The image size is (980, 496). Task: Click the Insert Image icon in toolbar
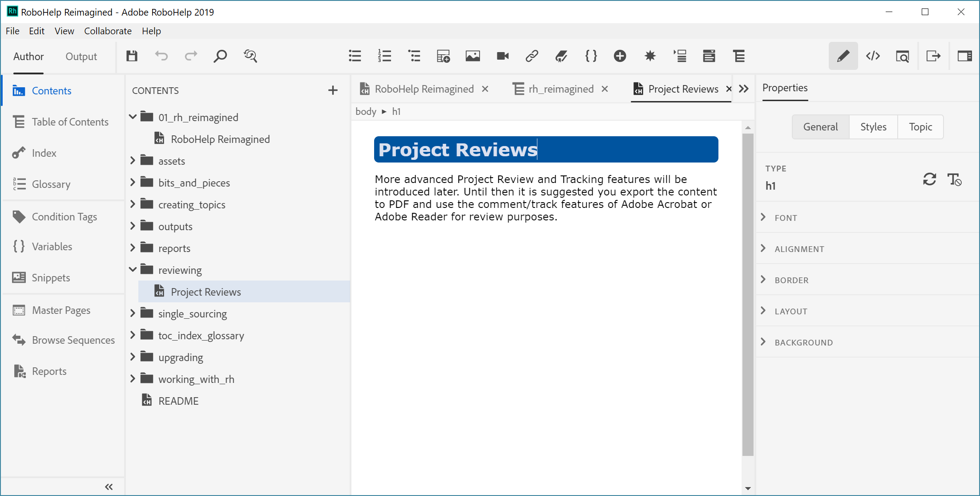coord(472,56)
